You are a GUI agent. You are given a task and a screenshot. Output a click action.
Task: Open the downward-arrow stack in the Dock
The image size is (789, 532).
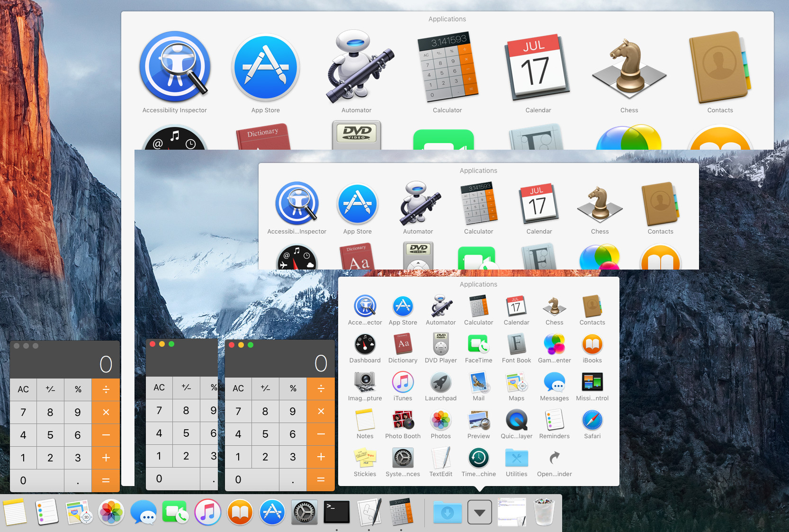pyautogui.click(x=480, y=512)
